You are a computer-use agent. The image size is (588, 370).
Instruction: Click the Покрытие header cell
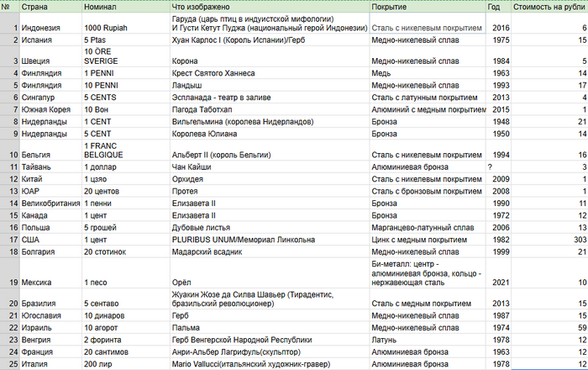coord(428,7)
